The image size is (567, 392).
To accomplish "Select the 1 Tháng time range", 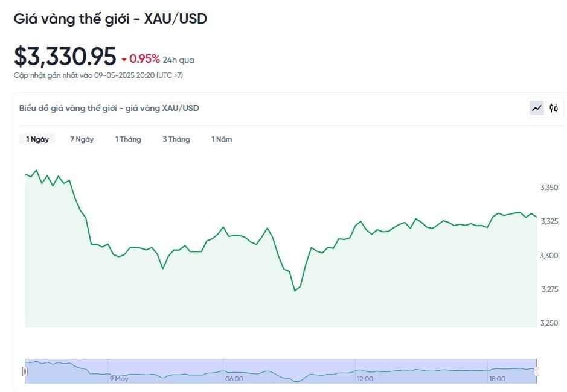I will coord(128,139).
